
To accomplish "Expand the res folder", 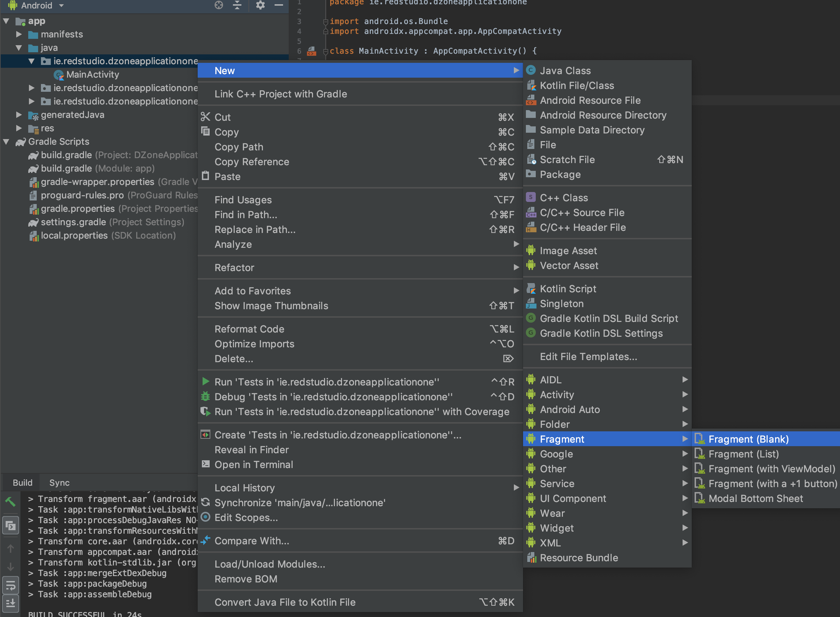I will (x=19, y=128).
